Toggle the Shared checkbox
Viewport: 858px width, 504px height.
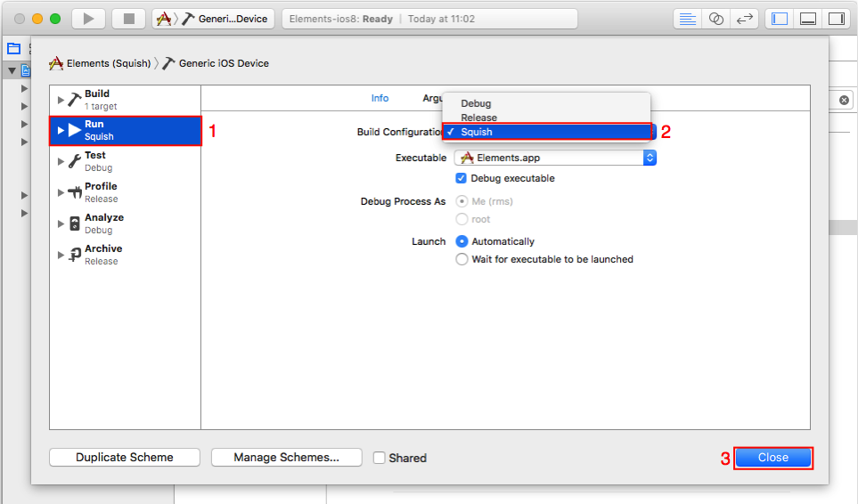pos(380,458)
